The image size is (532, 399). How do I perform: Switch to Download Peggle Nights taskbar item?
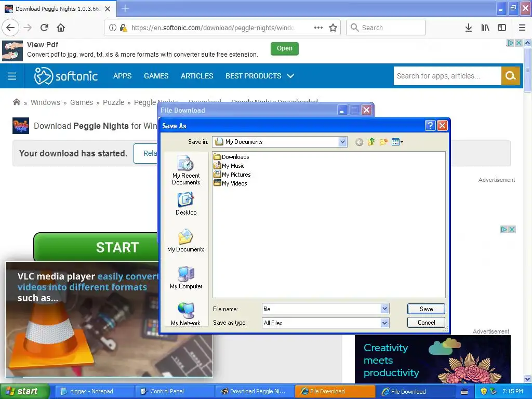[x=254, y=391]
